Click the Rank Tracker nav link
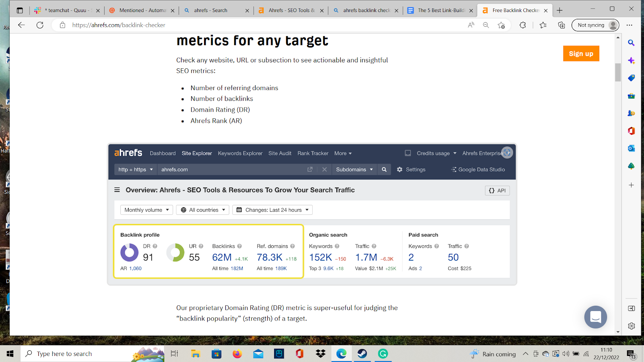This screenshot has width=644, height=362. 313,153
